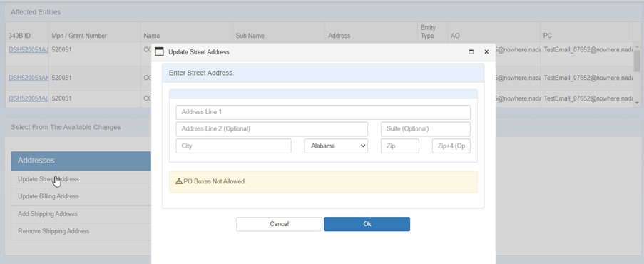Click the Affected Entities panel title
Viewport: 644px width, 264px height.
click(x=36, y=12)
